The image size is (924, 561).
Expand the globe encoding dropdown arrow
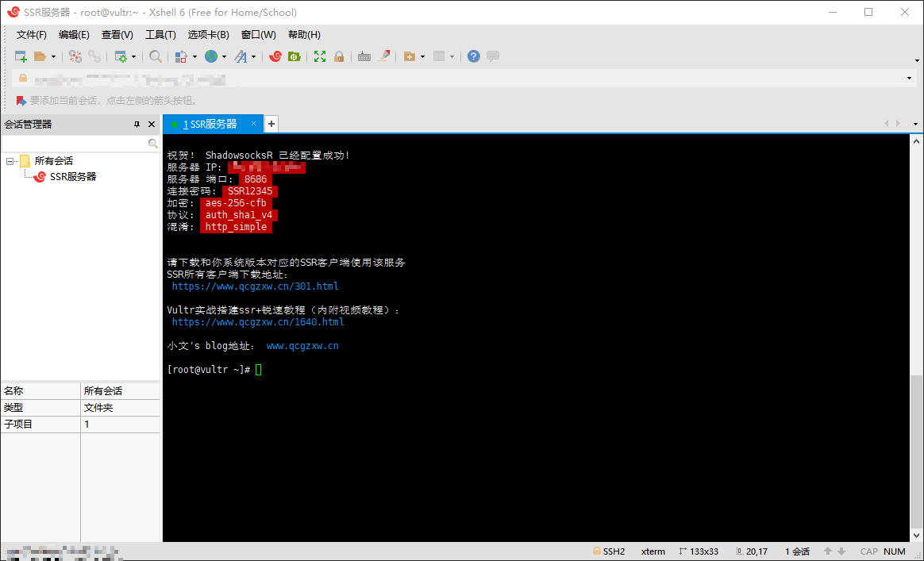click(x=224, y=57)
